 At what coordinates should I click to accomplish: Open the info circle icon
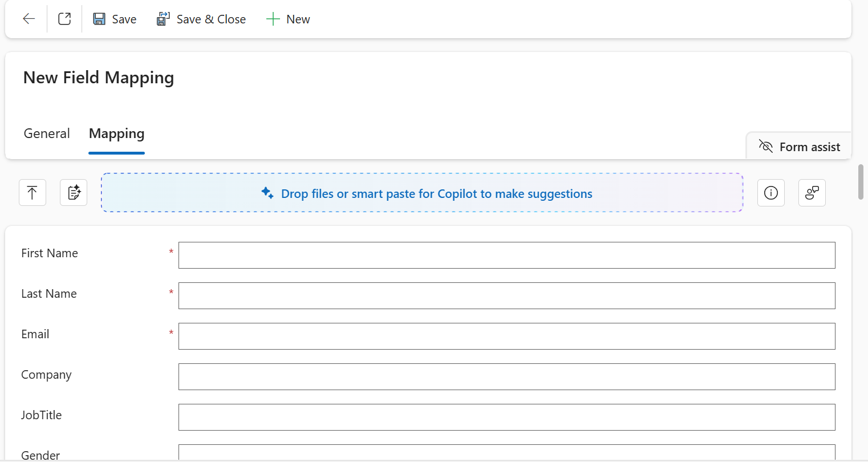coord(771,193)
